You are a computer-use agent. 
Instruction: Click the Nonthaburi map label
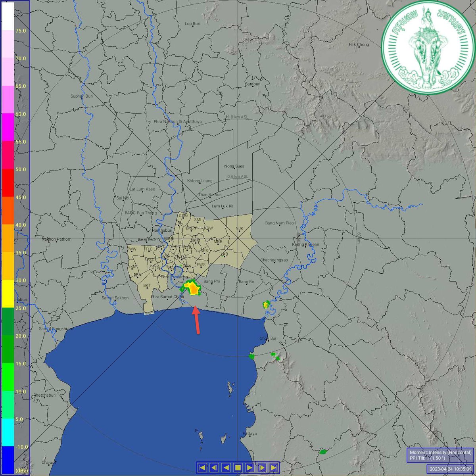click(x=162, y=230)
